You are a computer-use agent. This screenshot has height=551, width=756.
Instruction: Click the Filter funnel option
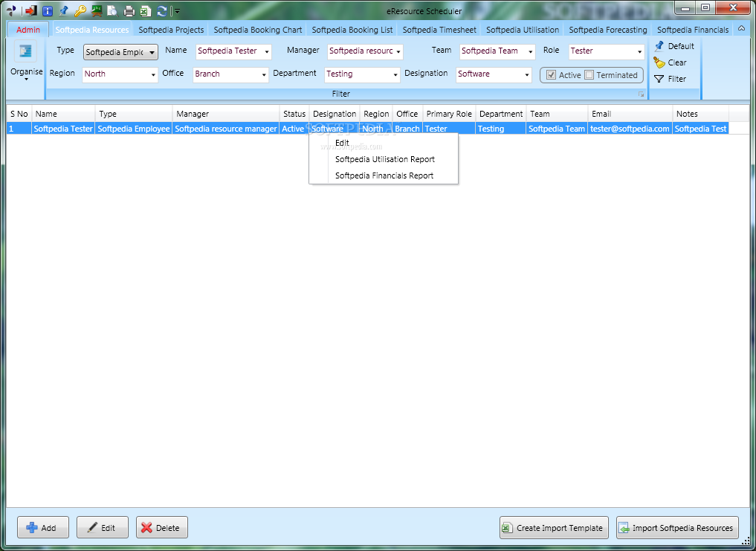pyautogui.click(x=671, y=79)
